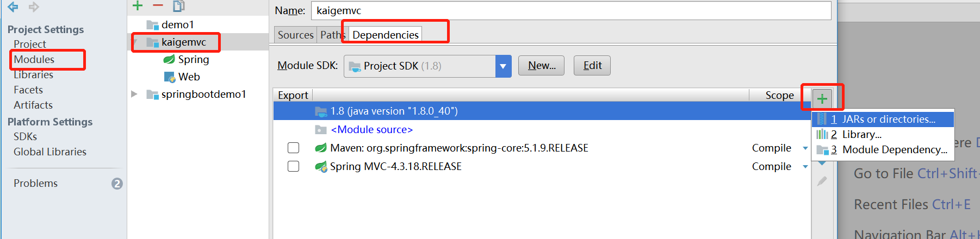This screenshot has height=239, width=980.
Task: Click the copy module icon
Action: tap(178, 6)
